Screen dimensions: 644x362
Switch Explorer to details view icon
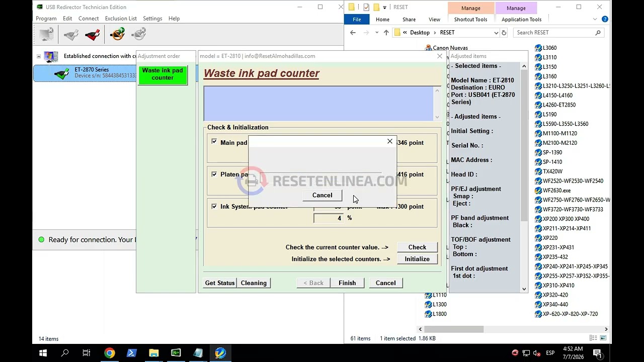pyautogui.click(x=593, y=338)
